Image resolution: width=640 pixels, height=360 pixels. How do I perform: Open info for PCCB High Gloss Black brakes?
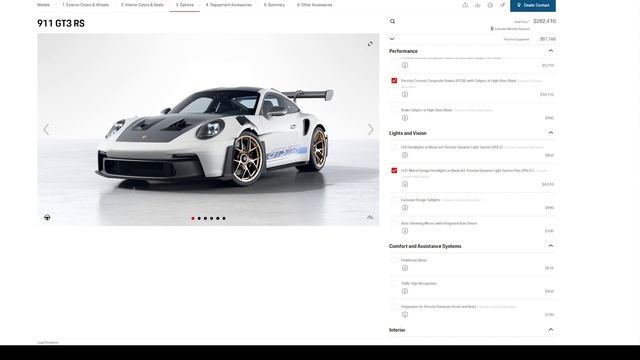pos(405,94)
